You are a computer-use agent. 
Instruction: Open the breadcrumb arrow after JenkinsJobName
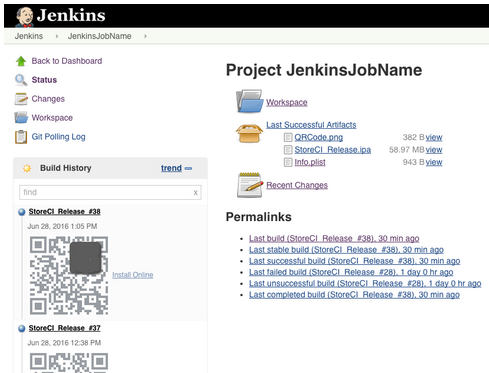click(x=145, y=36)
